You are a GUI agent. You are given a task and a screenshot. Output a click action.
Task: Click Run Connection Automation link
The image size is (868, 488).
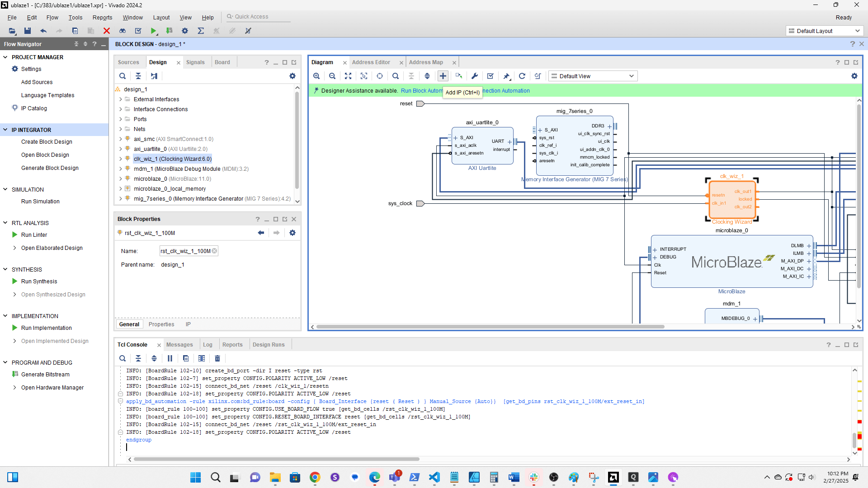(506, 90)
